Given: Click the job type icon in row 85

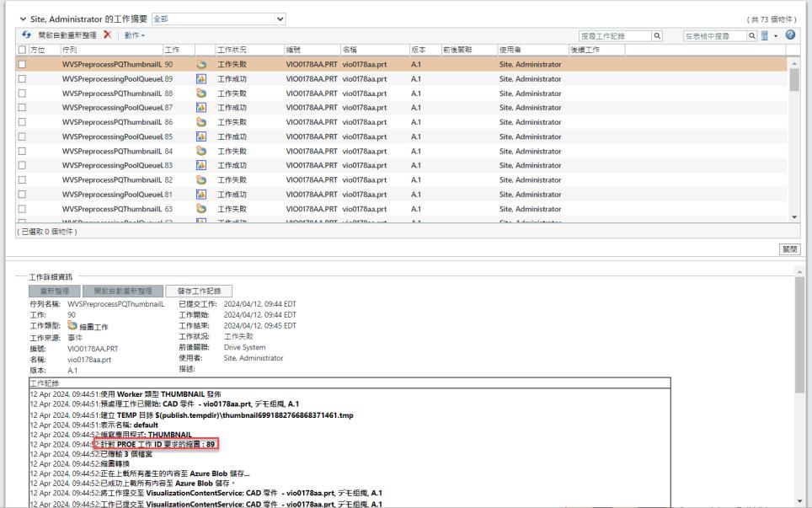Looking at the screenshot, I should tap(201, 136).
